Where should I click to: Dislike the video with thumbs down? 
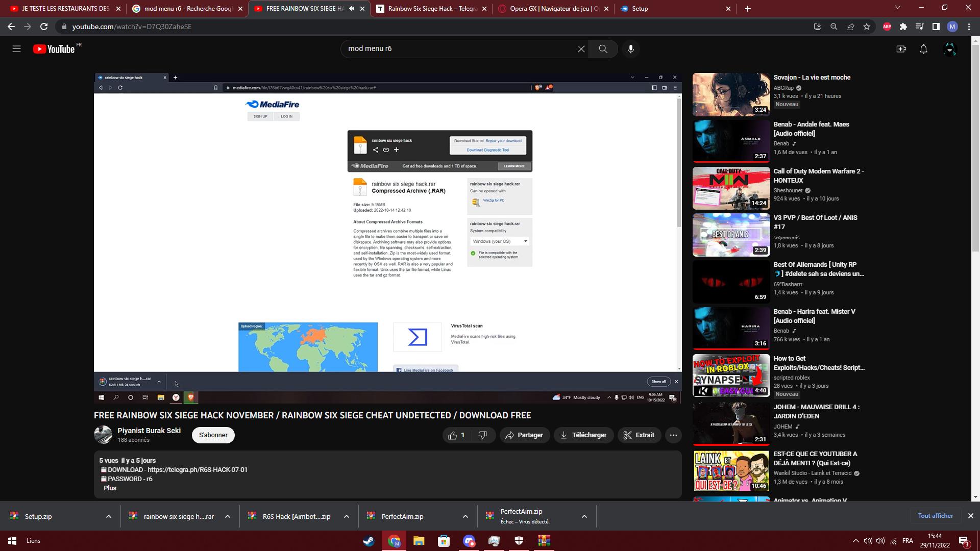click(482, 435)
